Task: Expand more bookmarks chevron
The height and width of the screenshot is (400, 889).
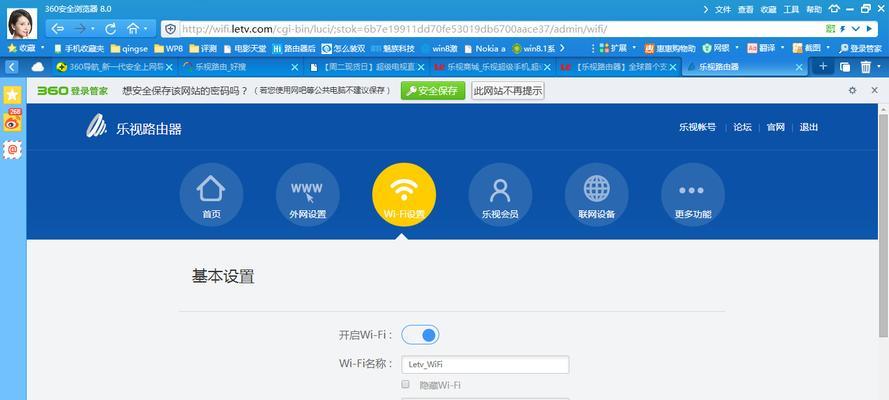Action: coord(562,48)
